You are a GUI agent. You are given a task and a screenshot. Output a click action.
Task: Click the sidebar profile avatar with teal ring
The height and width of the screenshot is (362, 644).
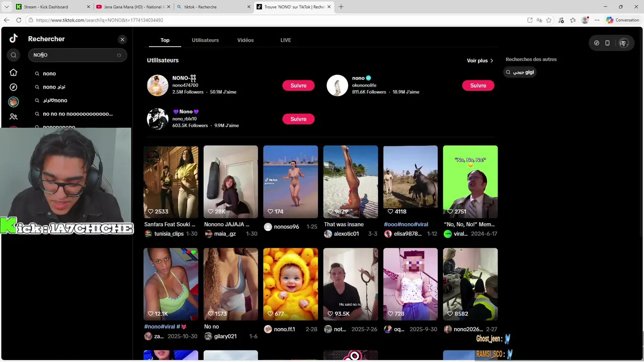(x=14, y=102)
